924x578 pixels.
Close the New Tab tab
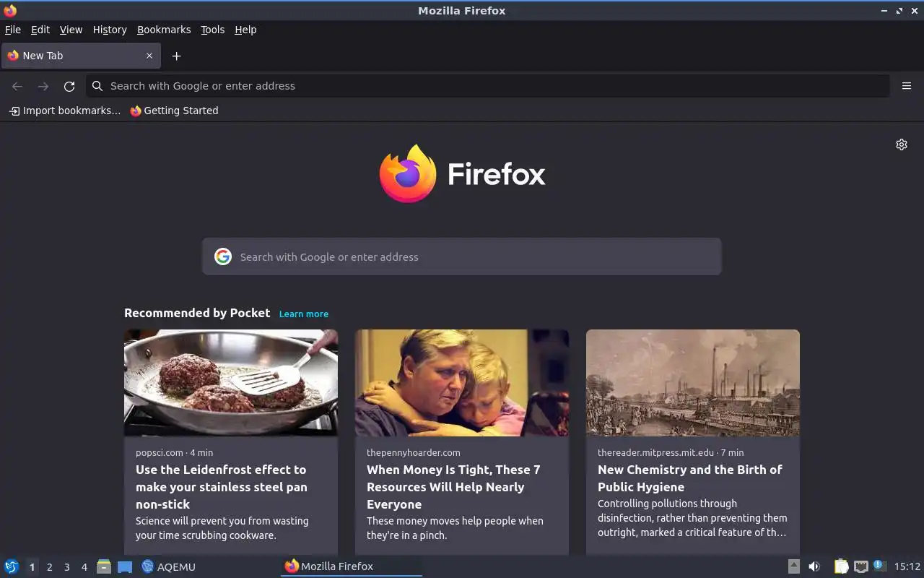pos(149,56)
